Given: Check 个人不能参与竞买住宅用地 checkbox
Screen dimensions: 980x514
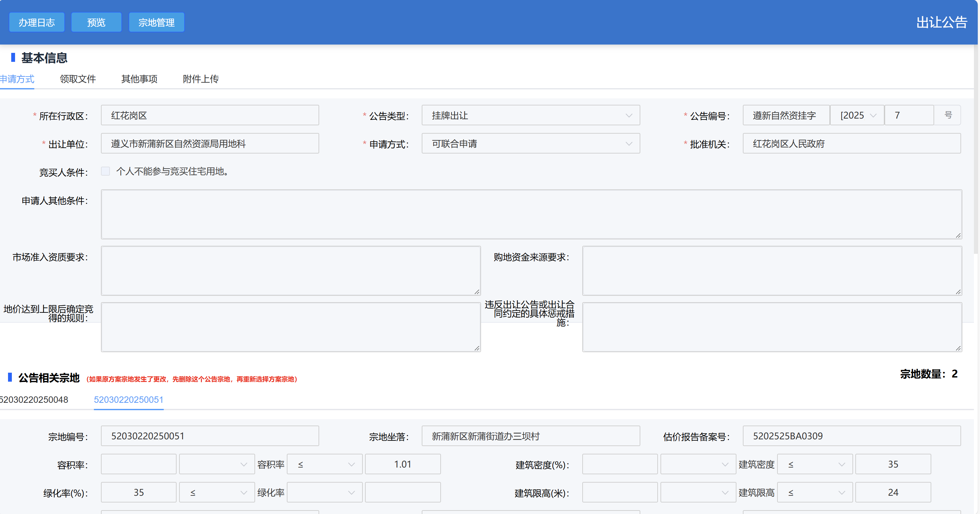Looking at the screenshot, I should tap(105, 171).
